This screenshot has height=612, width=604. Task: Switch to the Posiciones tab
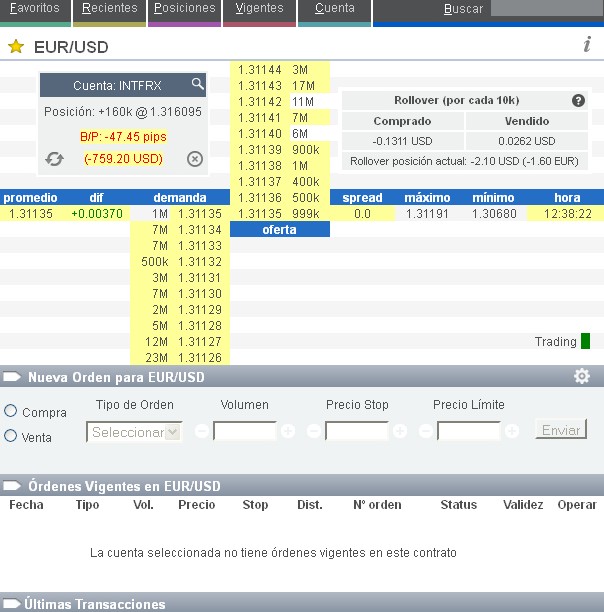(x=185, y=12)
